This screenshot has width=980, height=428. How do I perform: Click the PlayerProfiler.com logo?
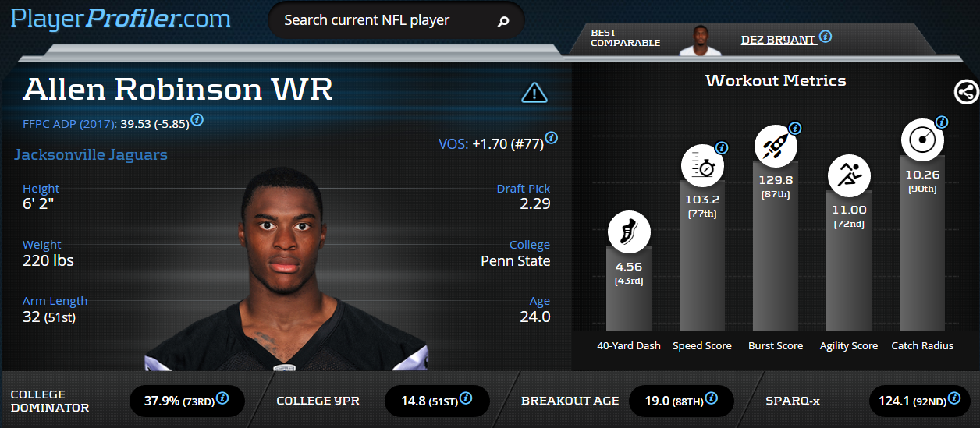click(x=121, y=19)
